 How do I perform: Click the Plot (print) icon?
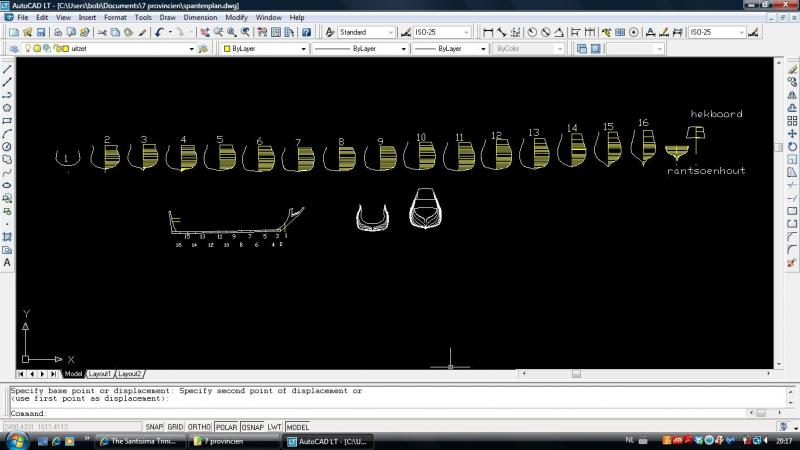[x=58, y=32]
